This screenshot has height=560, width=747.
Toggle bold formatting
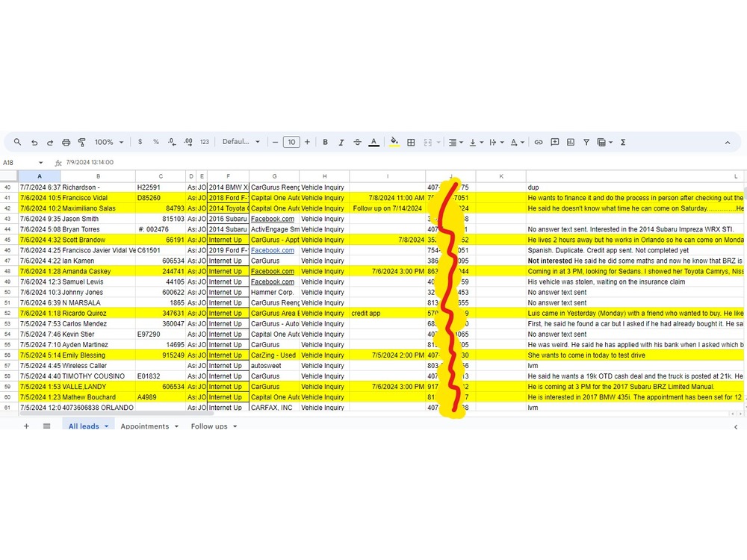coord(326,142)
